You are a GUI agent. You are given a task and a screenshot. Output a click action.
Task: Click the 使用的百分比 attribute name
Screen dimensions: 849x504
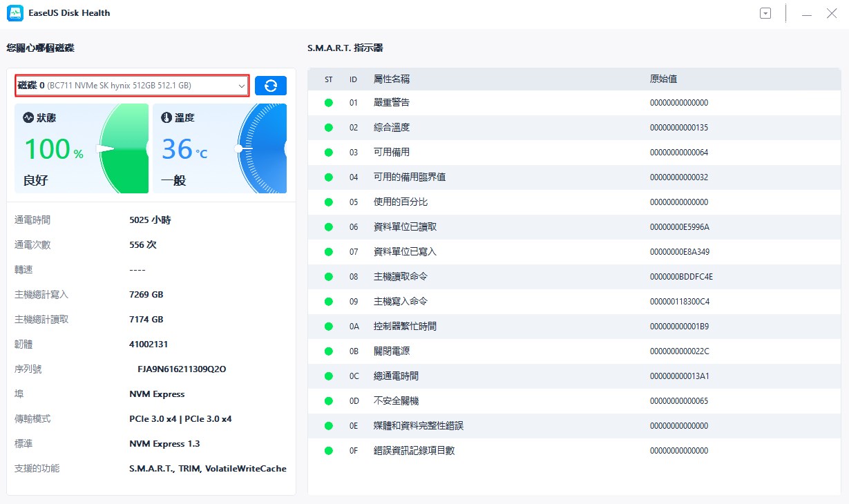401,202
